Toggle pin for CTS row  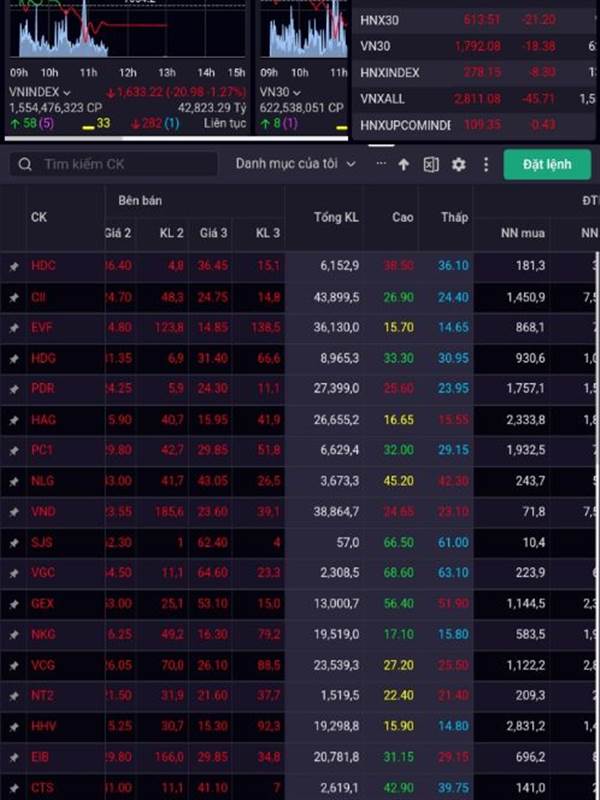coord(14,788)
